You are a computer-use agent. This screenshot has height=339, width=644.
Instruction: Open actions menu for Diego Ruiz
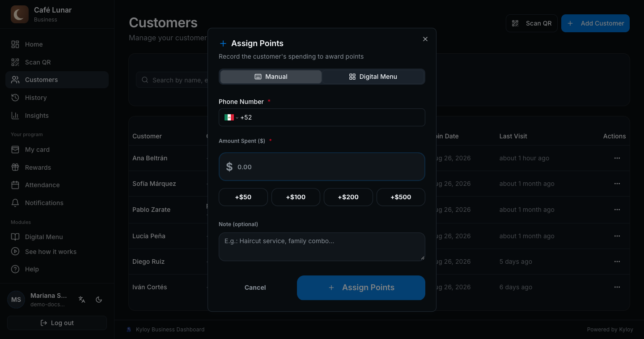(x=617, y=262)
